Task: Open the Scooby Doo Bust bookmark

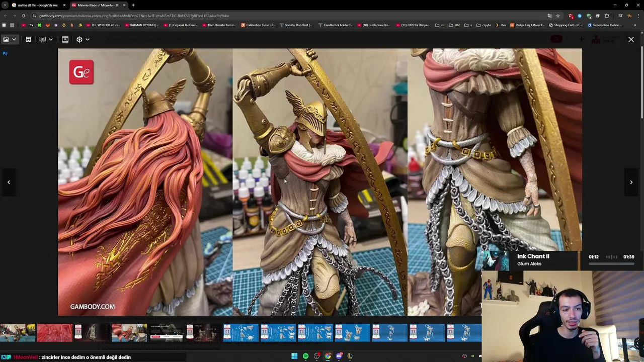Action: 296,25
